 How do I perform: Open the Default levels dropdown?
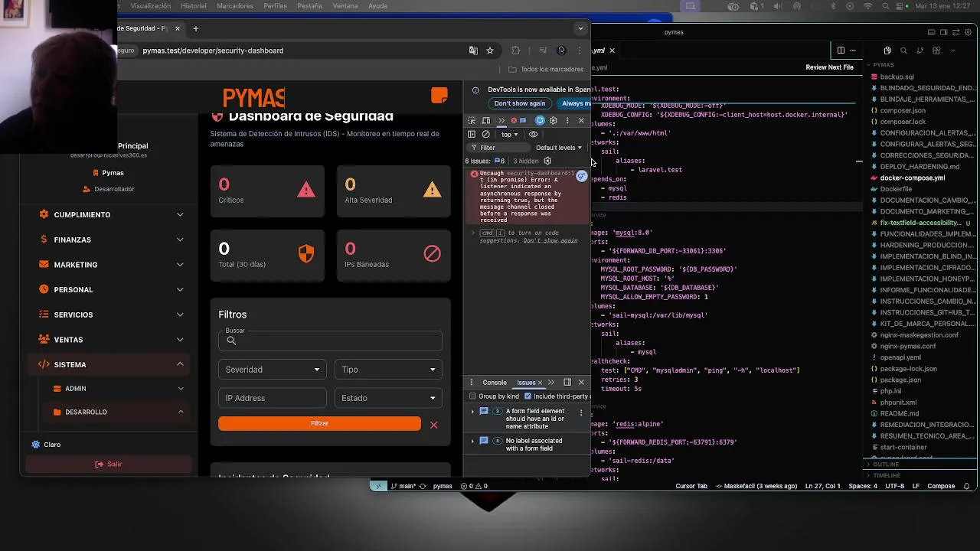pyautogui.click(x=559, y=148)
